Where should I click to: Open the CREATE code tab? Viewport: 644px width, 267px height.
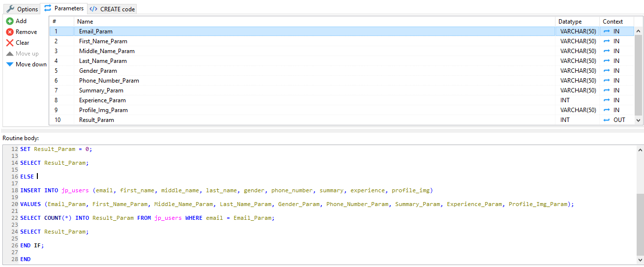[x=112, y=9]
